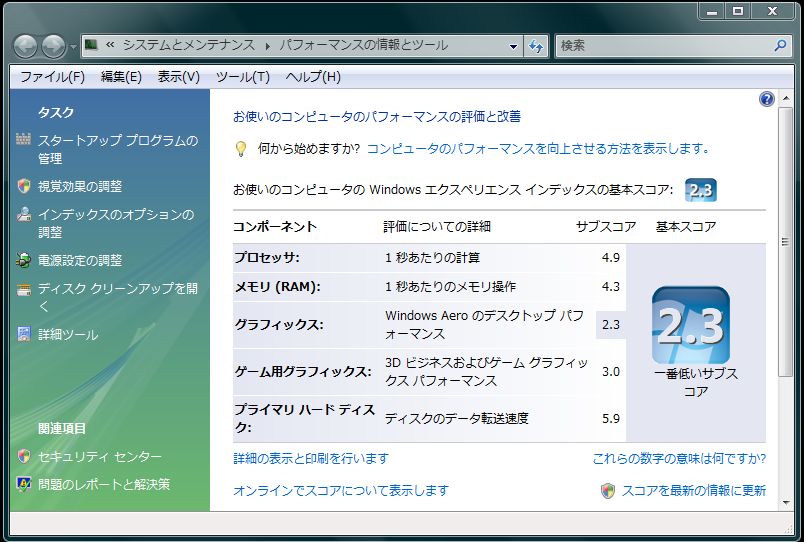Click the indexing options icon in sidebar
Viewport: 804px width, 542px height.
[24, 214]
